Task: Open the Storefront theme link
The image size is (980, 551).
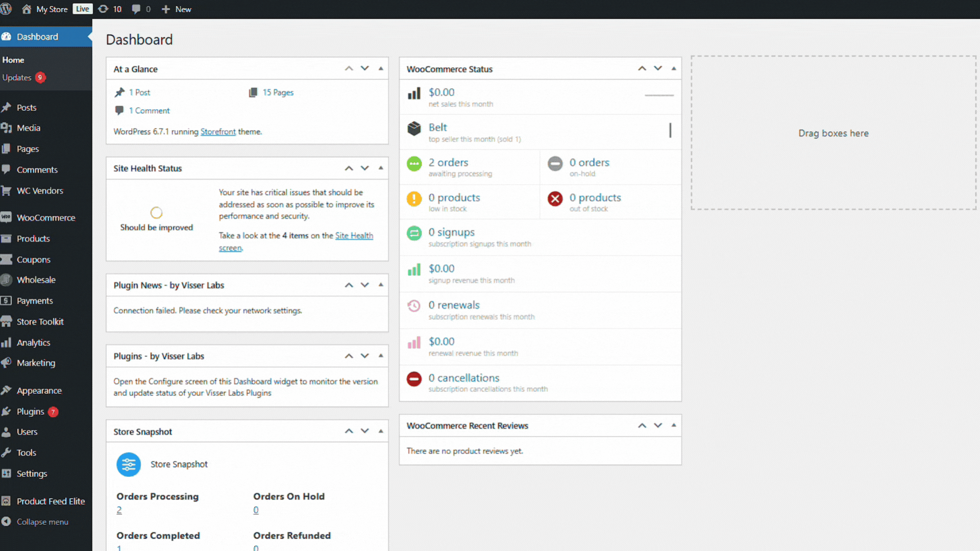Action: click(x=218, y=132)
